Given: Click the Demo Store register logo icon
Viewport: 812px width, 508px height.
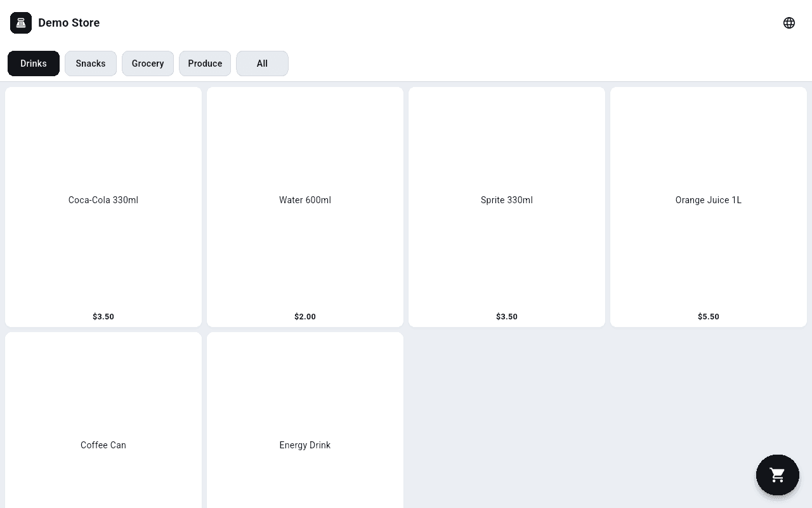Looking at the screenshot, I should pyautogui.click(x=21, y=23).
